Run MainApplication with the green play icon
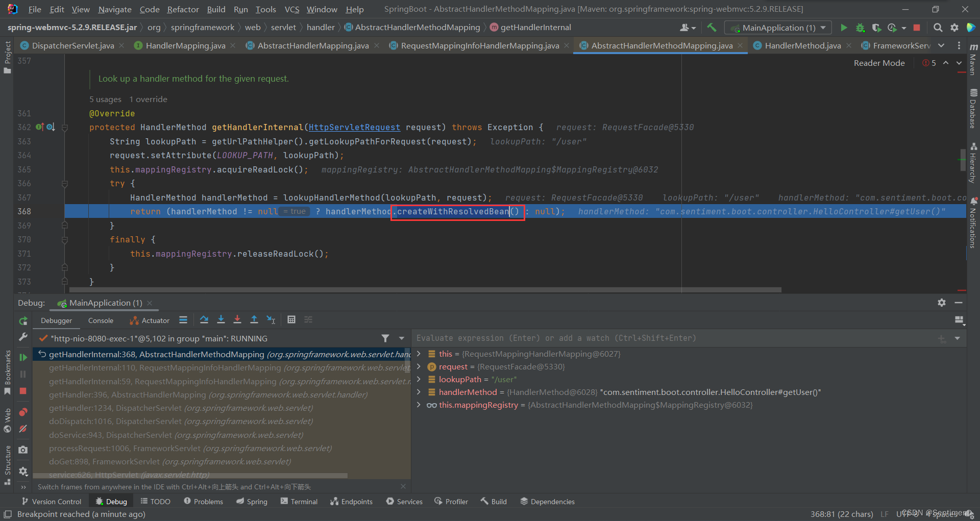980x521 pixels. 844,28
